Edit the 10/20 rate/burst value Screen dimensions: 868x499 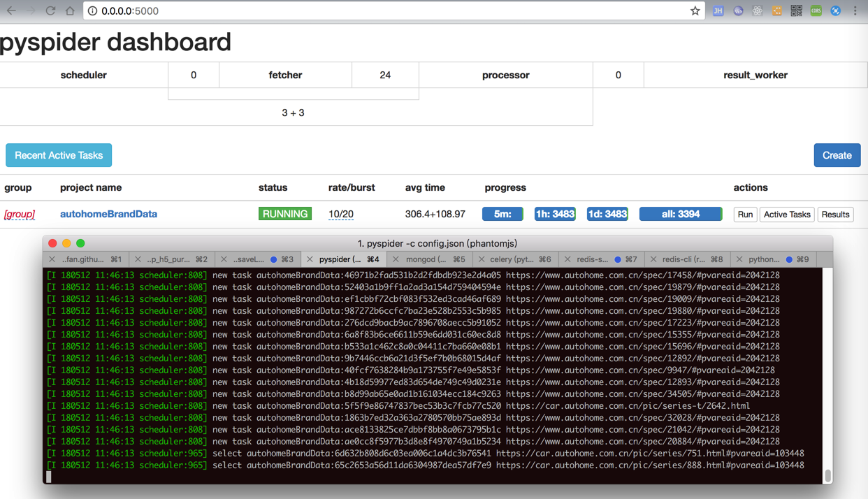click(341, 214)
